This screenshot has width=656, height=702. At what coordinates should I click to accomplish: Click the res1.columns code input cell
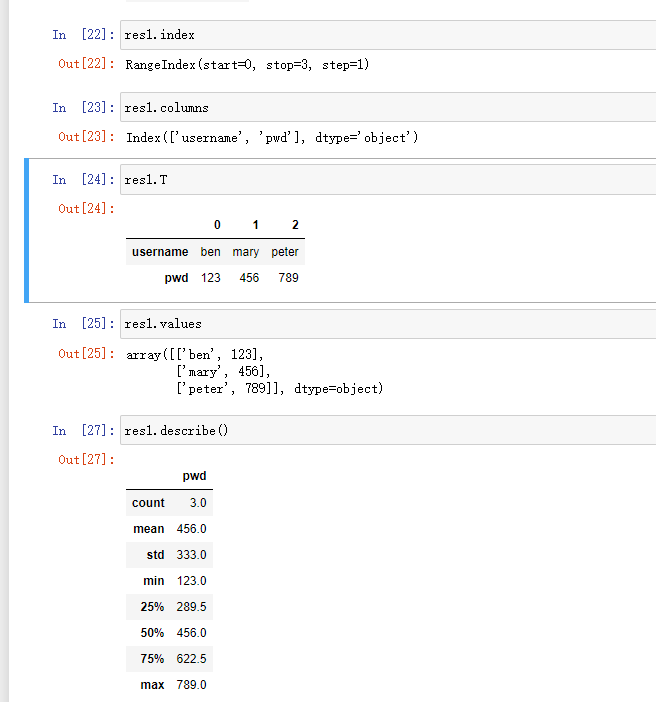386,108
